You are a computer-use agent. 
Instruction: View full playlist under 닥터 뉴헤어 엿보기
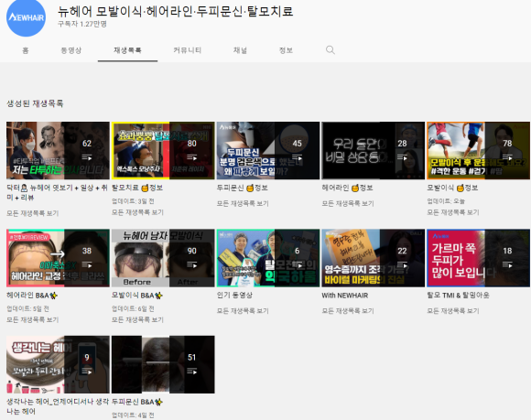33,213
